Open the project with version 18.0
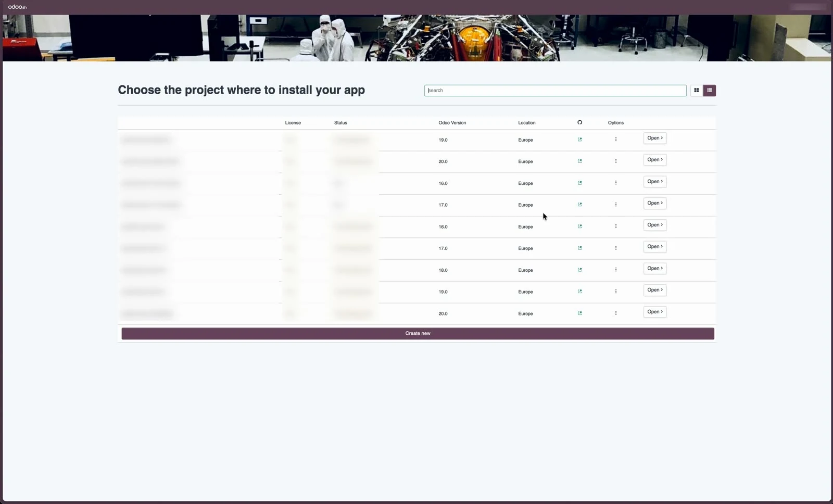 pyautogui.click(x=654, y=269)
